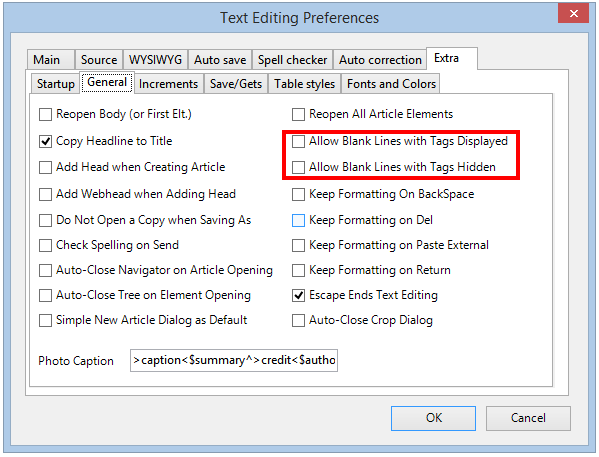Open the Table styles sub-tab
The image size is (599, 457).
tap(304, 84)
